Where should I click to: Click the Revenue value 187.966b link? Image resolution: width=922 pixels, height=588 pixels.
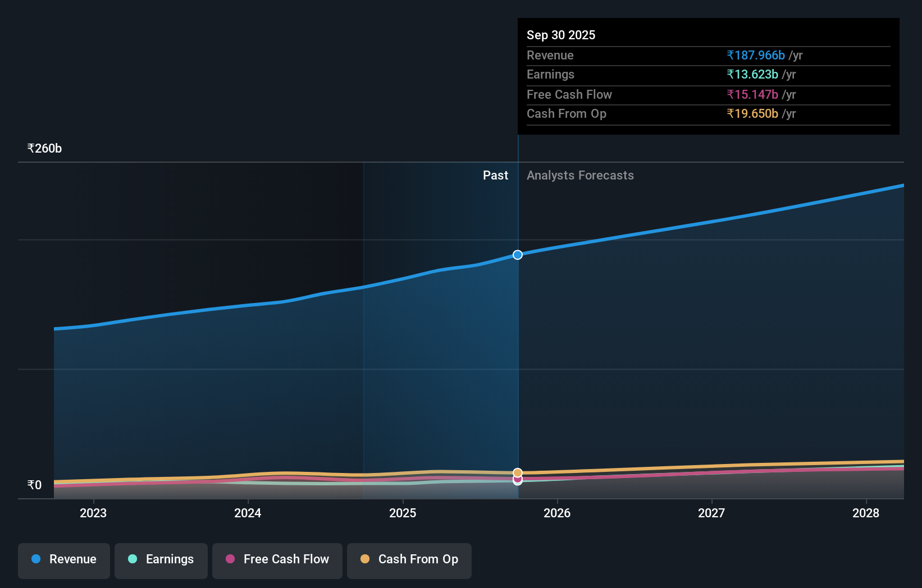pos(755,55)
